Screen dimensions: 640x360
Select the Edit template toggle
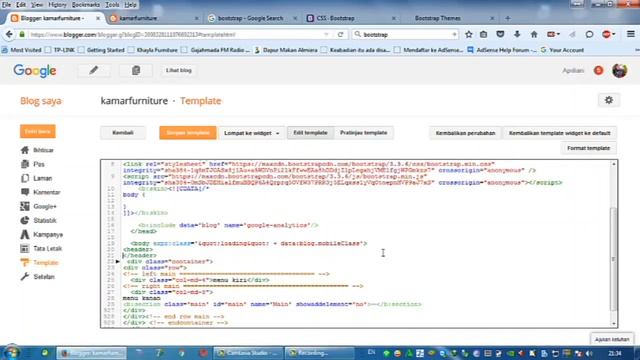(310, 133)
